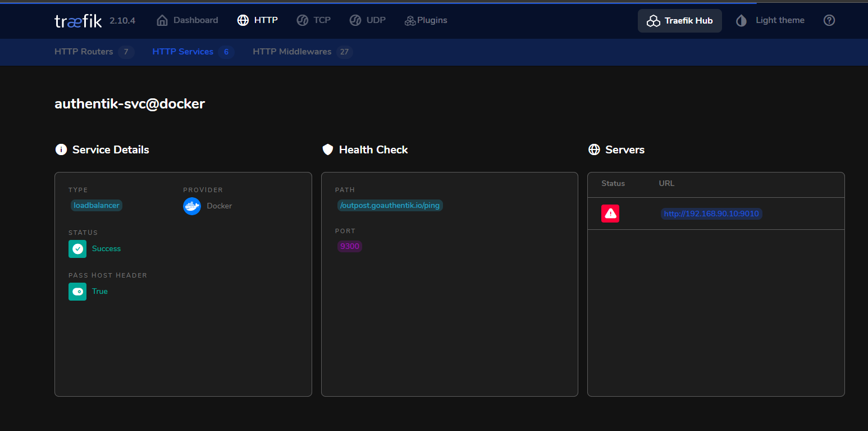Click the red server error warning icon

coord(610,214)
